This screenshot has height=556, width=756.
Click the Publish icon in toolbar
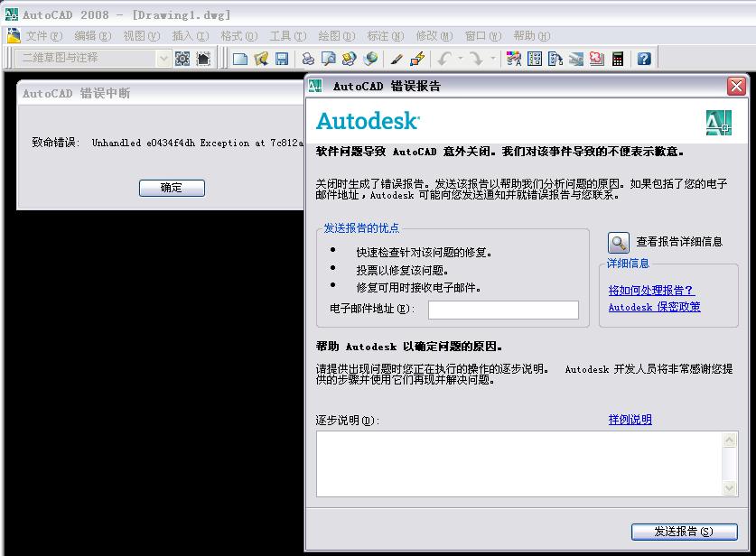pos(349,59)
